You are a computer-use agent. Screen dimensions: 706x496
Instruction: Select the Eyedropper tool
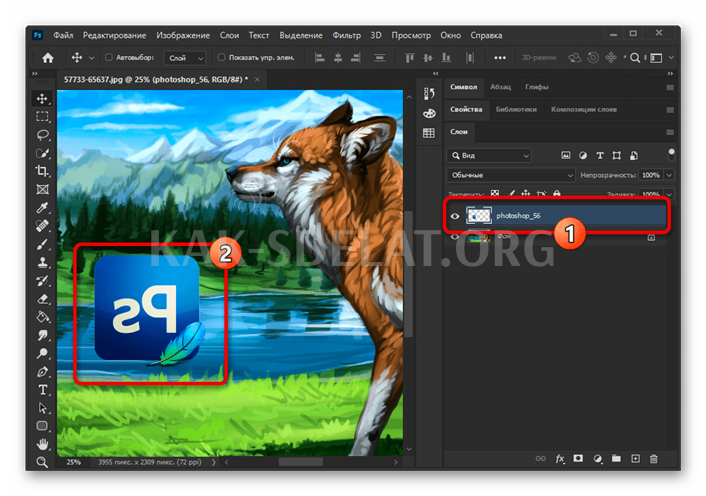(42, 207)
